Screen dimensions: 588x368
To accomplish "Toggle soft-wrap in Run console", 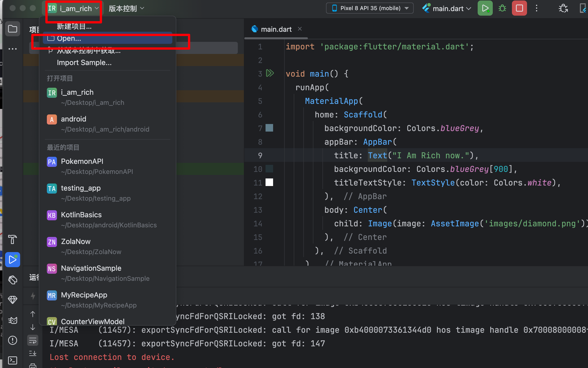I will (x=33, y=341).
